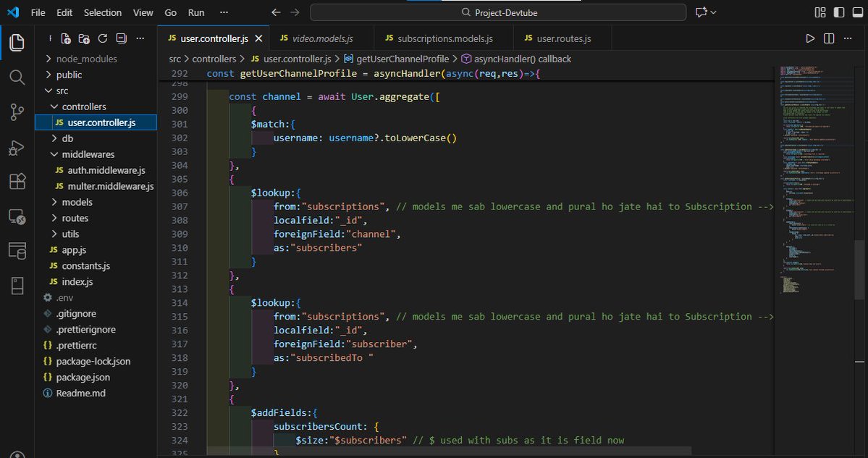Open the overflow menu ellipsis in menu bar
This screenshot has width=868, height=458.
224,12
